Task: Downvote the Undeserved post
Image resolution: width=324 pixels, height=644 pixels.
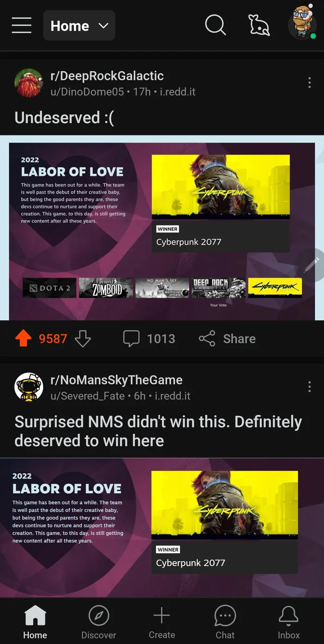Action: (83, 338)
